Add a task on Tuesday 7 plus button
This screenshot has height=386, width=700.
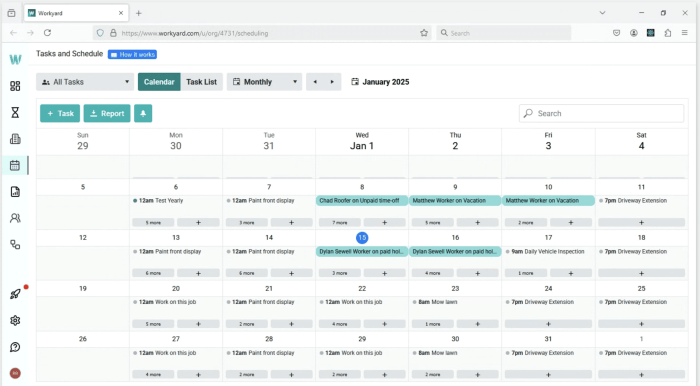(x=291, y=222)
